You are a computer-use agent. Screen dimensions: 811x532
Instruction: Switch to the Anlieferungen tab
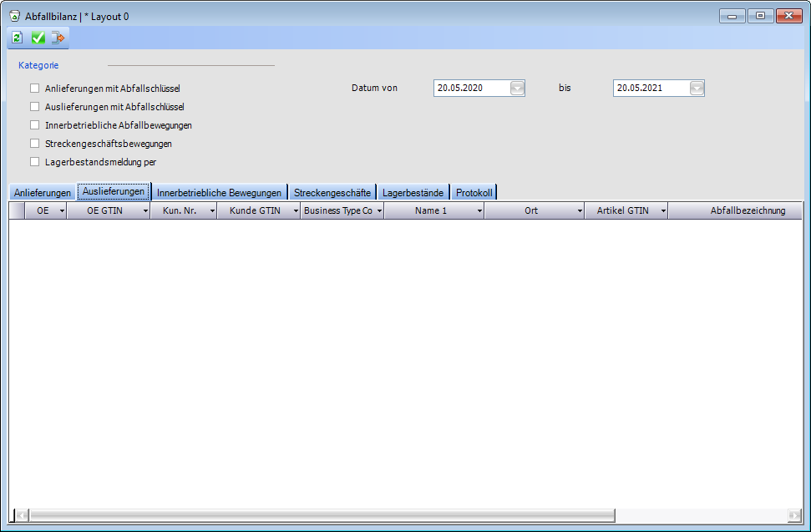[x=43, y=193]
